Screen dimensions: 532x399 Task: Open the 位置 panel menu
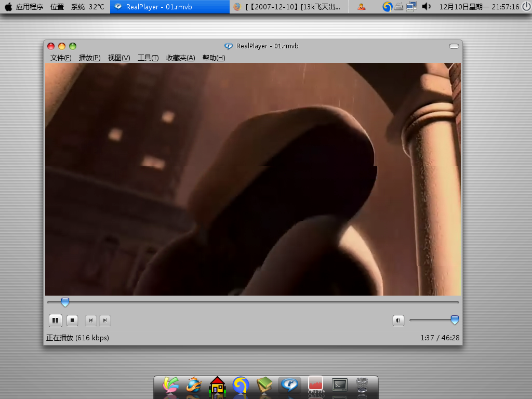click(57, 7)
